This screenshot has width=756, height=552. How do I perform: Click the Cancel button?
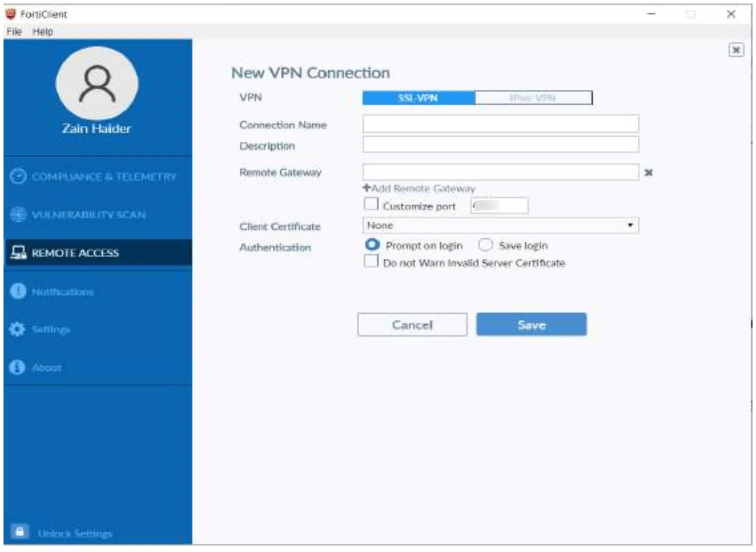[412, 325]
